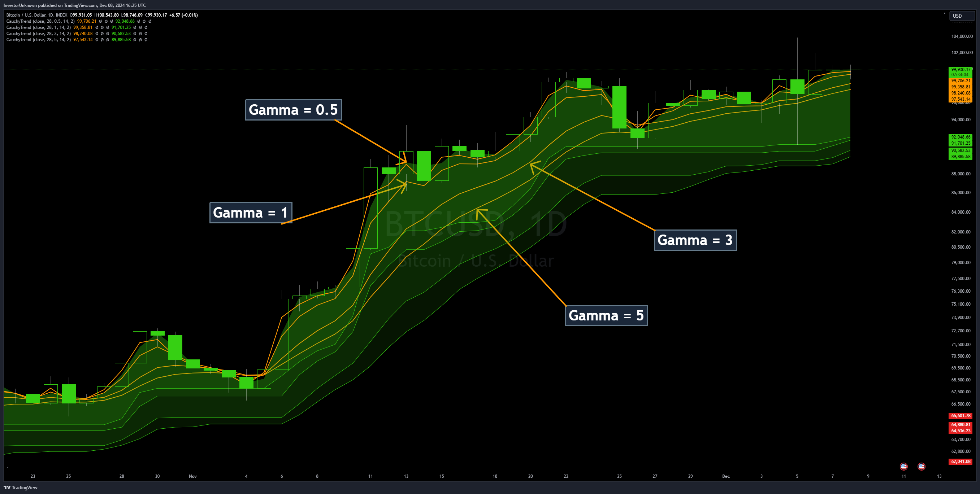Image resolution: width=980 pixels, height=494 pixels.
Task: Click the 07:34:04 bar countdown label
Action: pos(961,75)
